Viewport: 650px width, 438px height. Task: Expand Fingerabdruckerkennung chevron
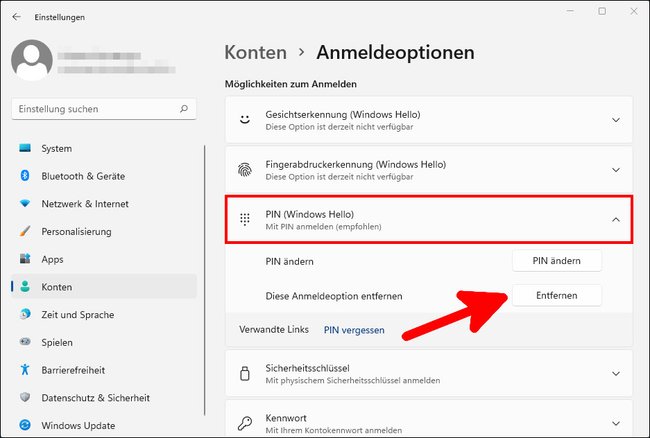616,169
